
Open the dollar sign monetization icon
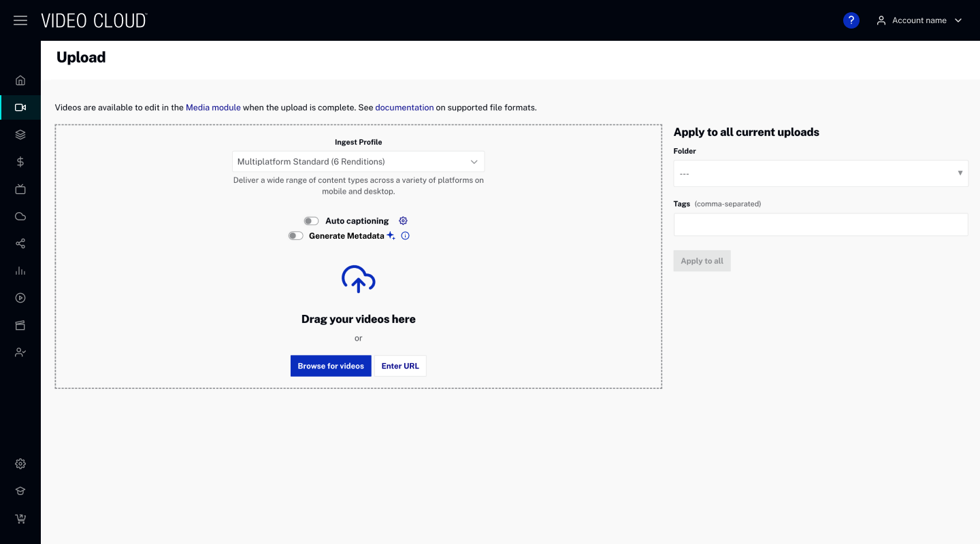click(x=20, y=162)
